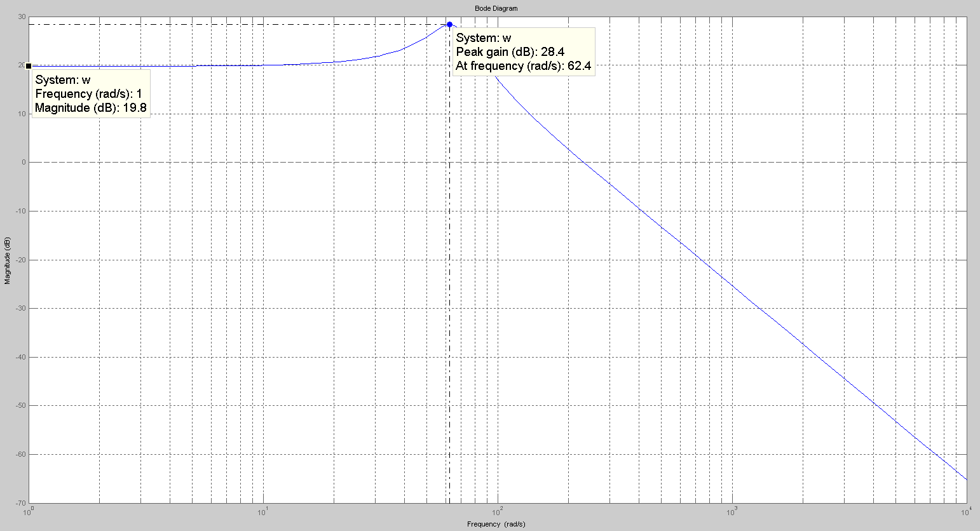
Task: Click the 'Bode Diagram' title text
Action: tap(496, 8)
